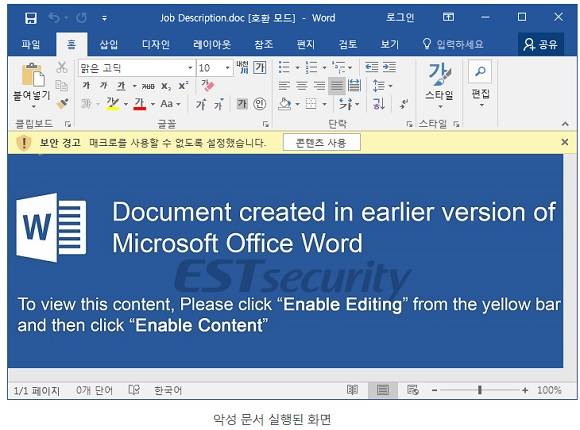The image size is (580, 430).
Task: Switch to the 검토 tab
Action: click(348, 44)
